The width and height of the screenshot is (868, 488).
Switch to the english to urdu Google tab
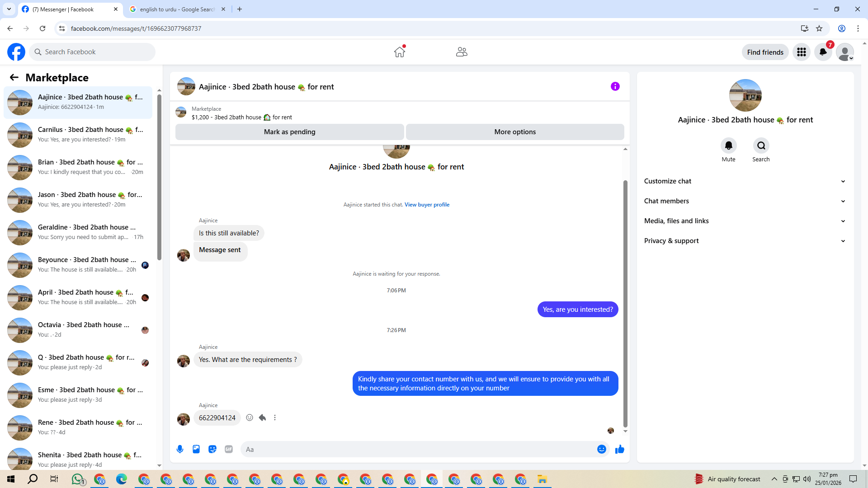[177, 9]
